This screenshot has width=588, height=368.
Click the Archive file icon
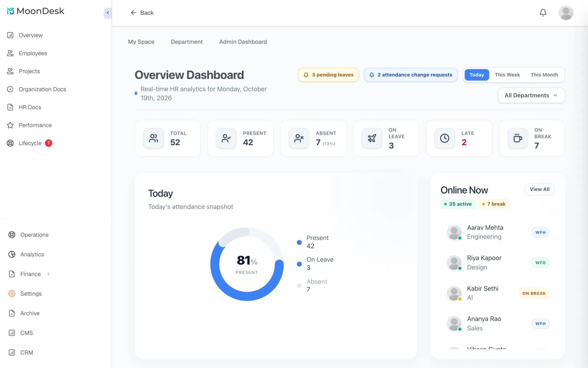click(x=12, y=313)
